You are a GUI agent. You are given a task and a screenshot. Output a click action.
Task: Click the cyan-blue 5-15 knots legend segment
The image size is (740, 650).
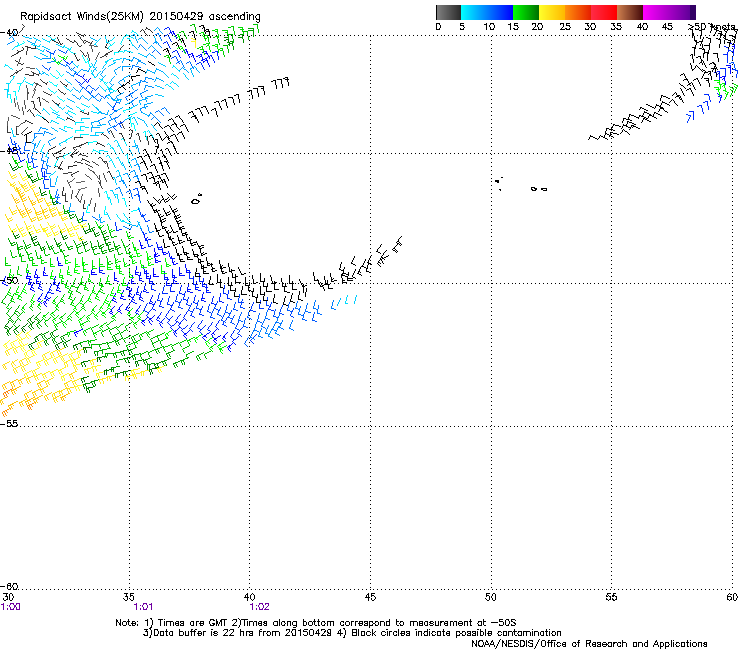coord(487,12)
